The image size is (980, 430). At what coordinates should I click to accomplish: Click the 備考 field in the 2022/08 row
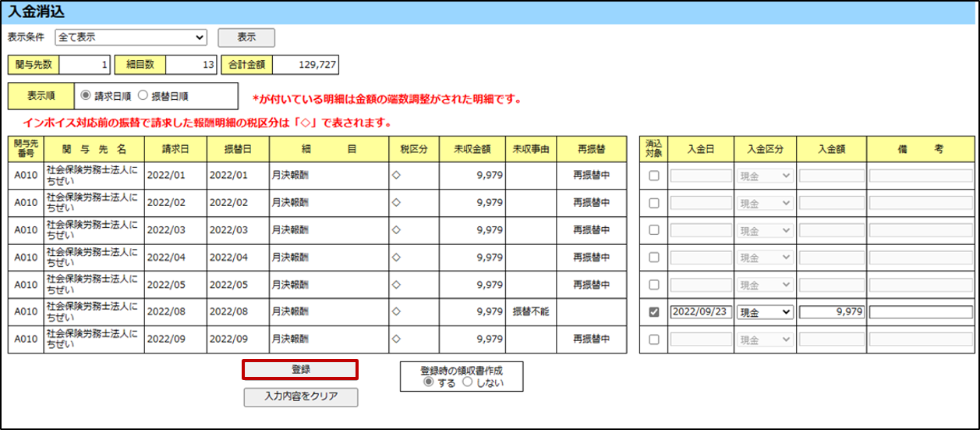pos(921,312)
